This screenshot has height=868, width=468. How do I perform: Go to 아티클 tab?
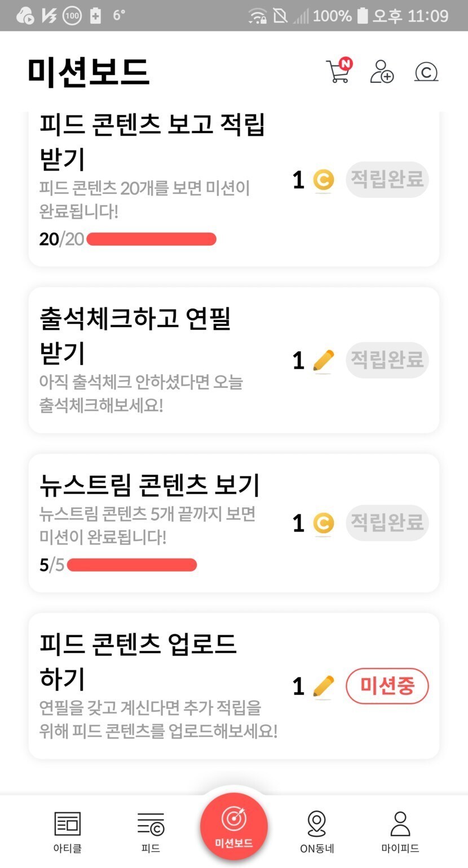[68, 831]
